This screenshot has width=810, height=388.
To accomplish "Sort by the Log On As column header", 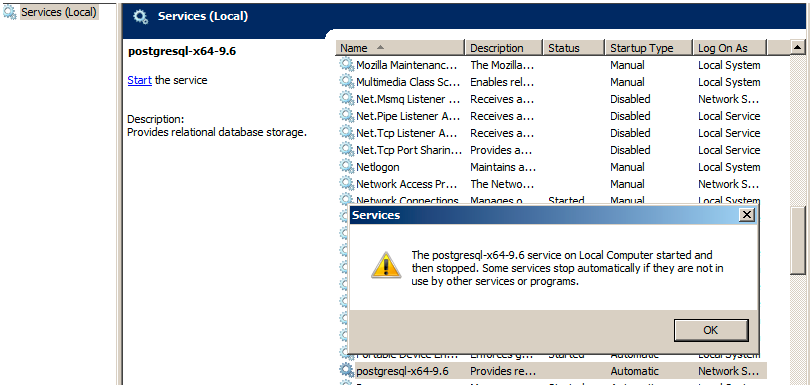I will pyautogui.click(x=730, y=48).
